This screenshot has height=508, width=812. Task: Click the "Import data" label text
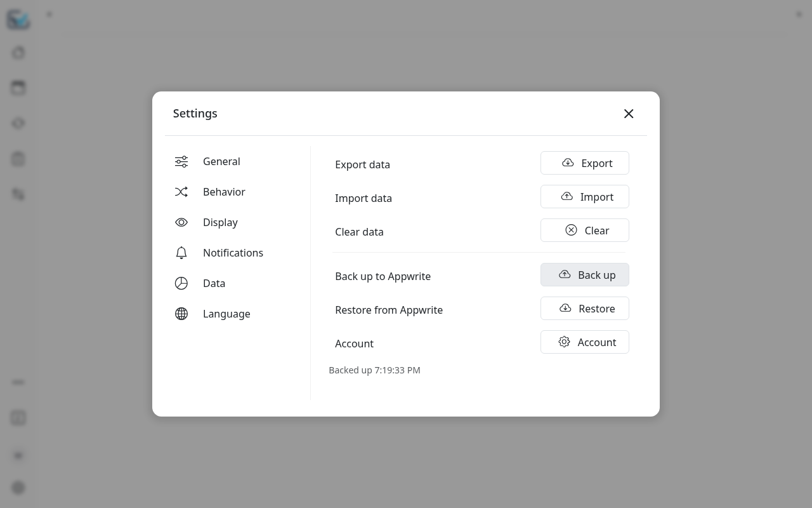363,198
